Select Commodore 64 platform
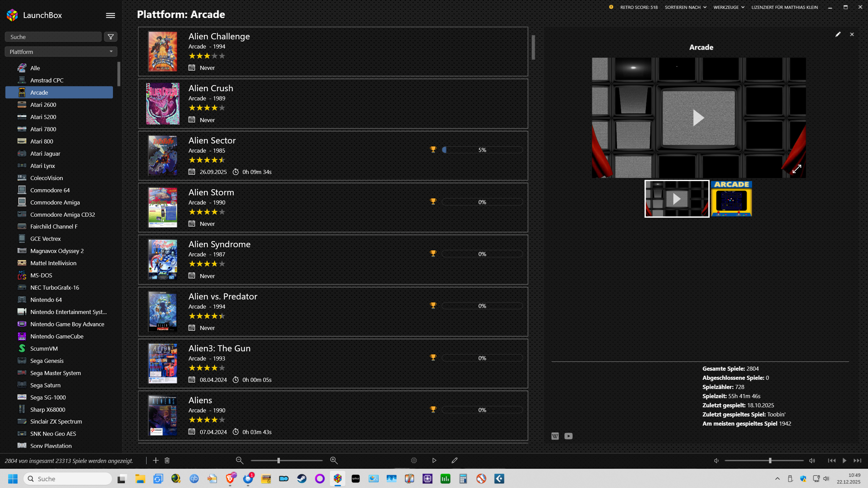This screenshot has height=488, width=868. click(50, 190)
